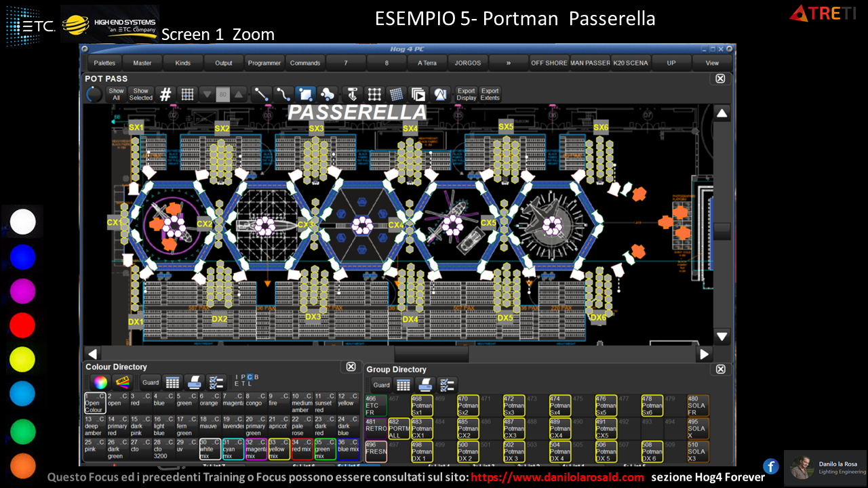This screenshot has height=488, width=868.
Task: Select colour palette 35 green mix
Action: 324,449
